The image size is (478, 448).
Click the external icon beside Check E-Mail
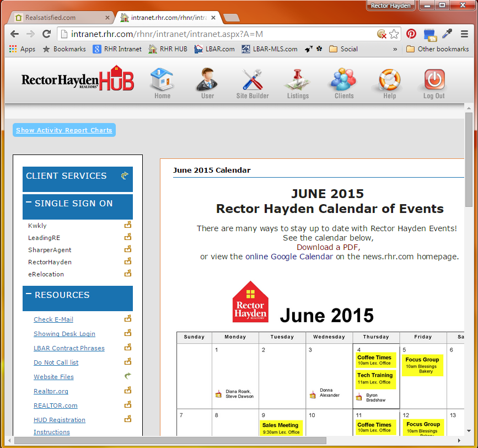coord(128,319)
